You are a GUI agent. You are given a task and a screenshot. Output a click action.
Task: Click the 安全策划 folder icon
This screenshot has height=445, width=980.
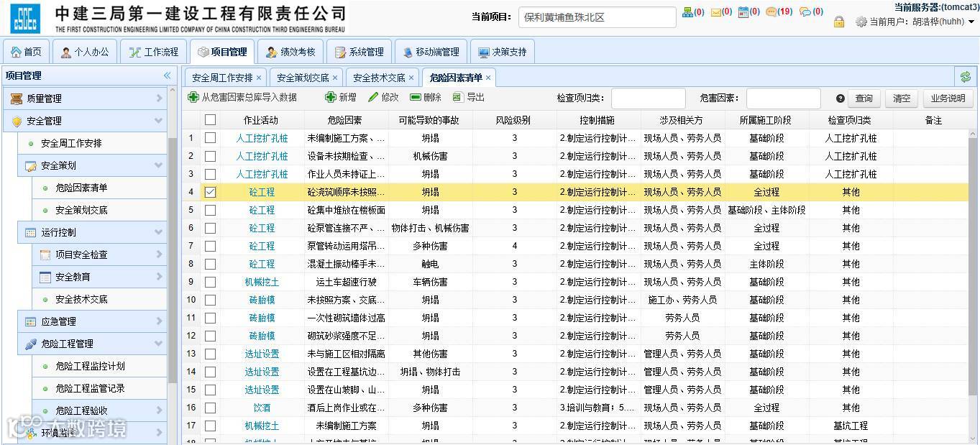tap(31, 165)
